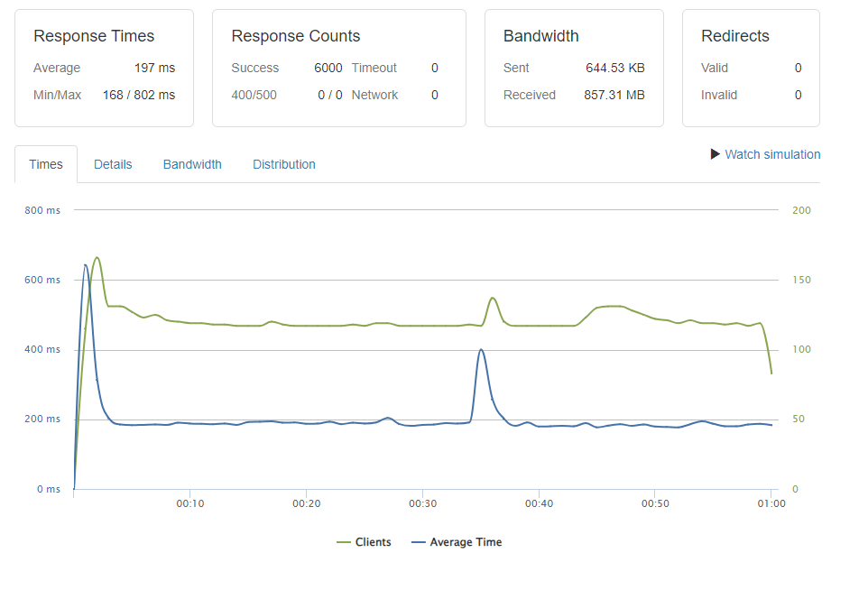Click the green Clients legend line marker

coord(343,542)
